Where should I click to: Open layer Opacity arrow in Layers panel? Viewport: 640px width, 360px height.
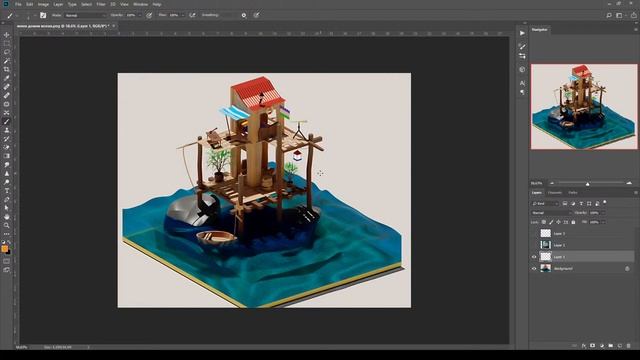[x=603, y=213]
